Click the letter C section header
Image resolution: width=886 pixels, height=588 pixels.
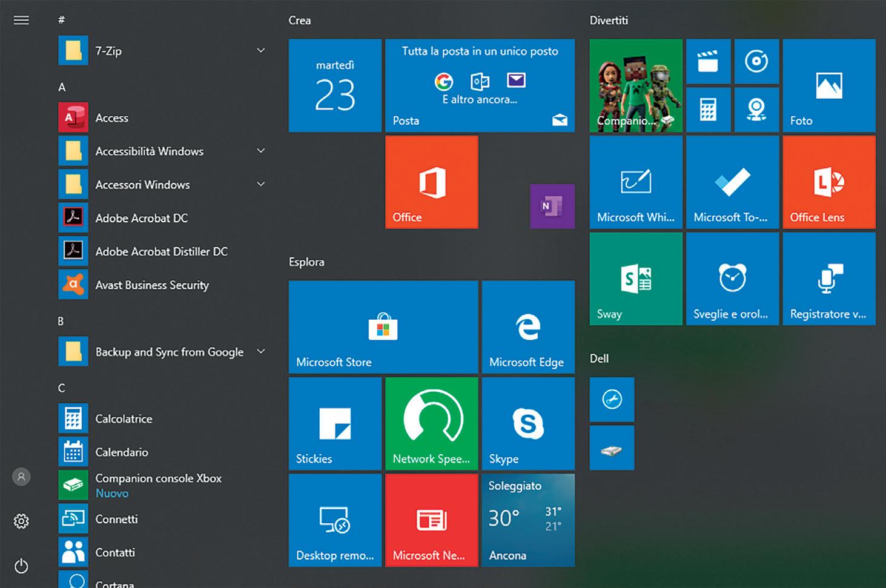[x=61, y=388]
